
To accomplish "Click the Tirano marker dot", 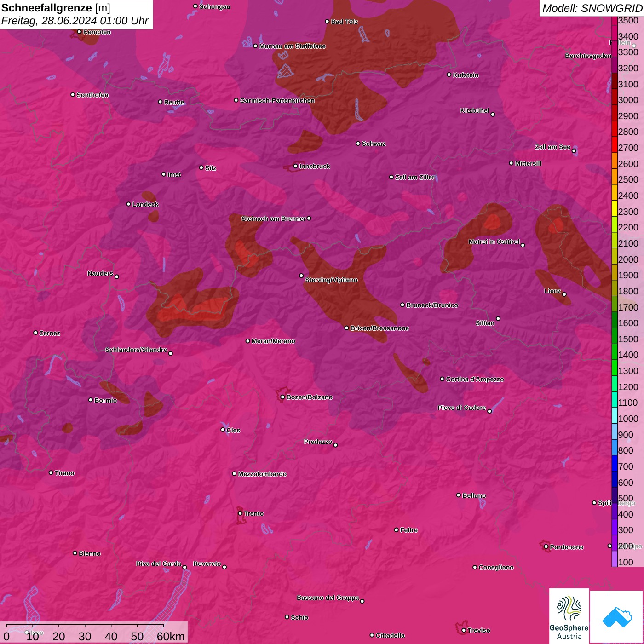I will (x=51, y=472).
